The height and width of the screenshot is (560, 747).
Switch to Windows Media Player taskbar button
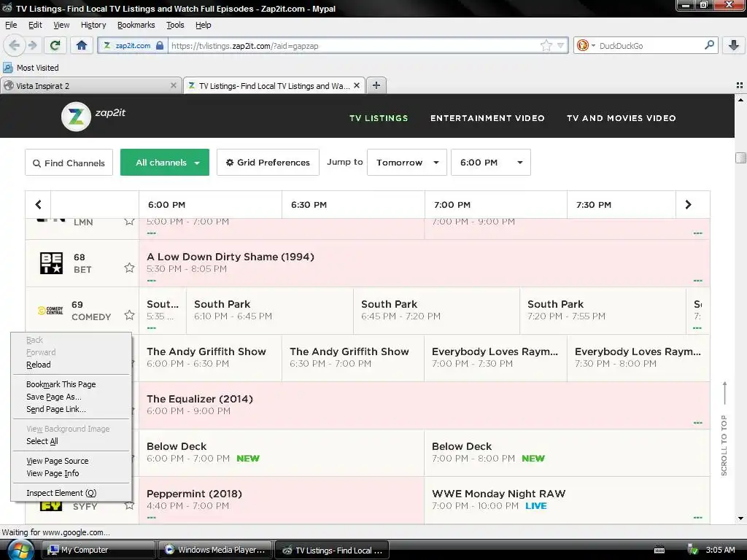[215, 550]
